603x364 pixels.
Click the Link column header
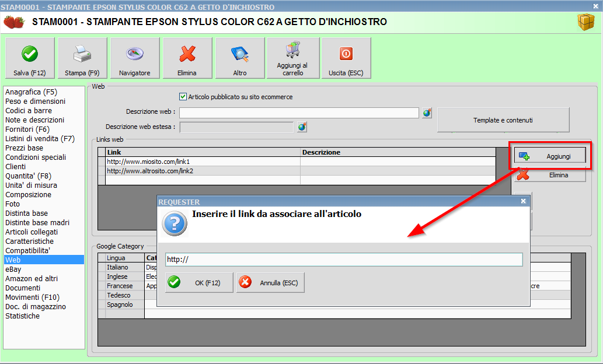[x=203, y=152]
